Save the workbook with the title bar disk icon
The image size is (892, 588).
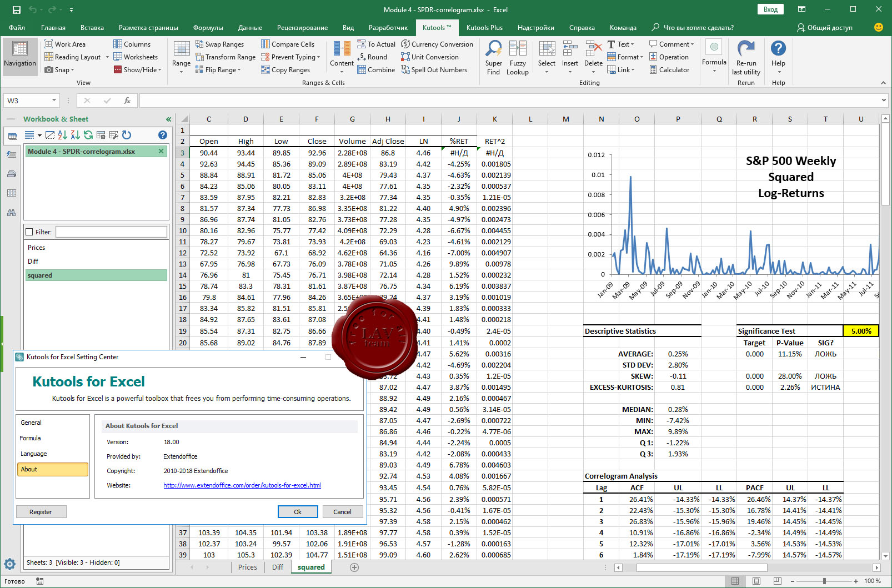point(16,10)
